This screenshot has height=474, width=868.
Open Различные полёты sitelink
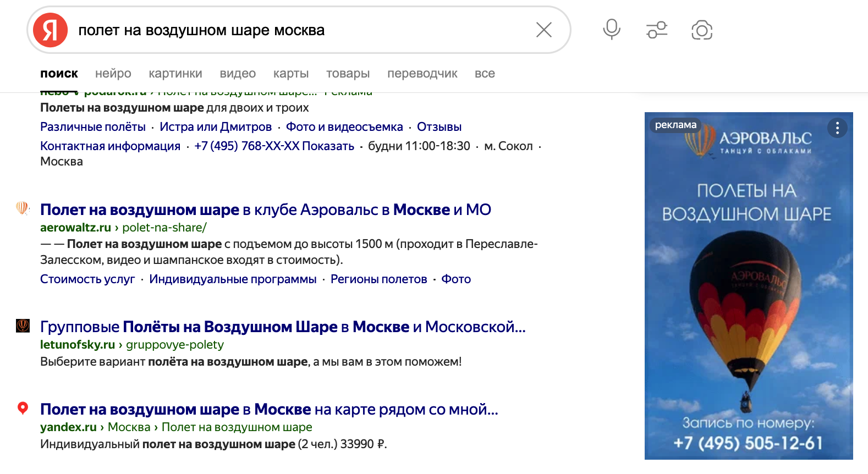93,127
